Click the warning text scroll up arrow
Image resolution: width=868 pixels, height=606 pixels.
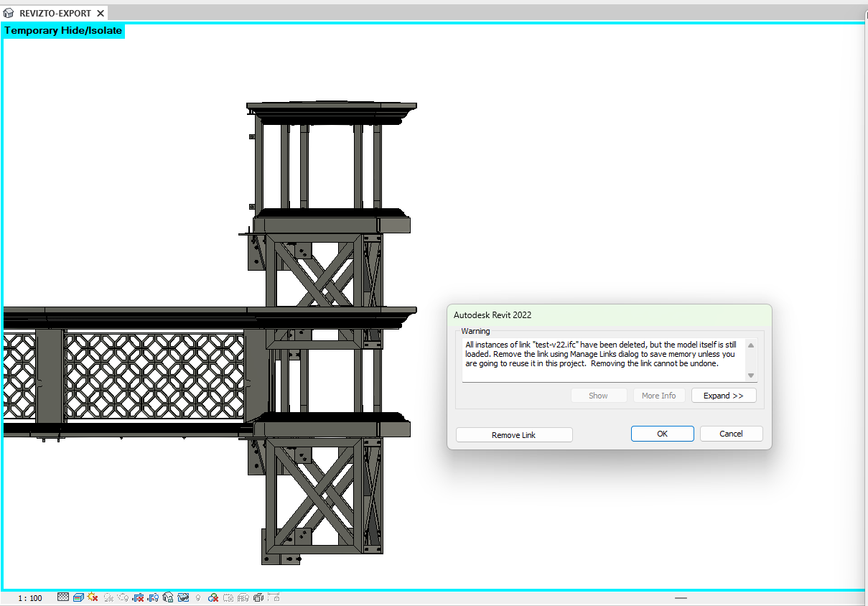[x=751, y=345]
